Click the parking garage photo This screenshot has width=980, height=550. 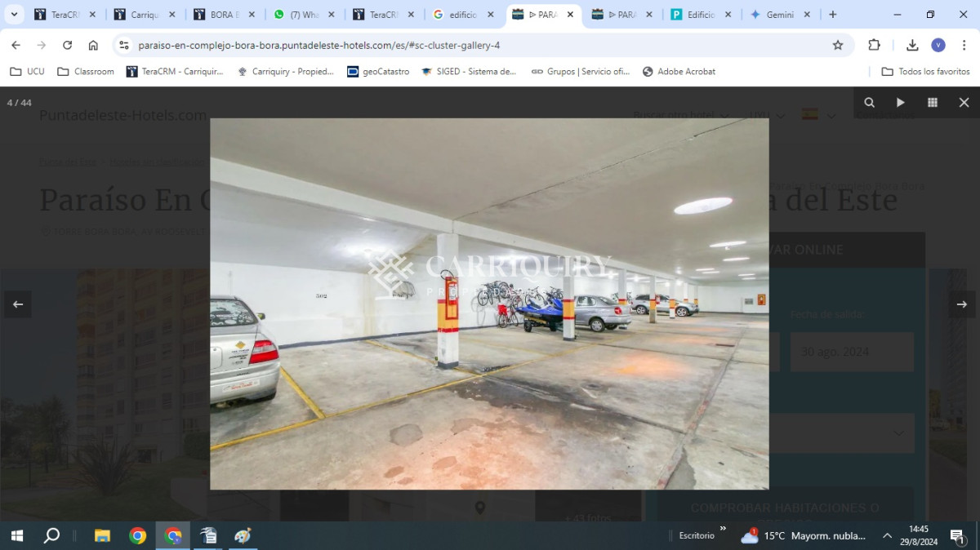[489, 304]
